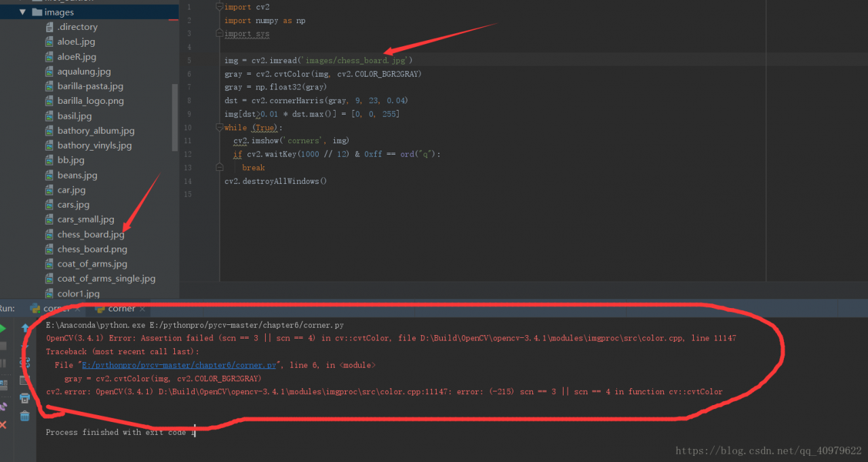
Task: Click the cv2.imshow('corners', img) line
Action: [292, 140]
